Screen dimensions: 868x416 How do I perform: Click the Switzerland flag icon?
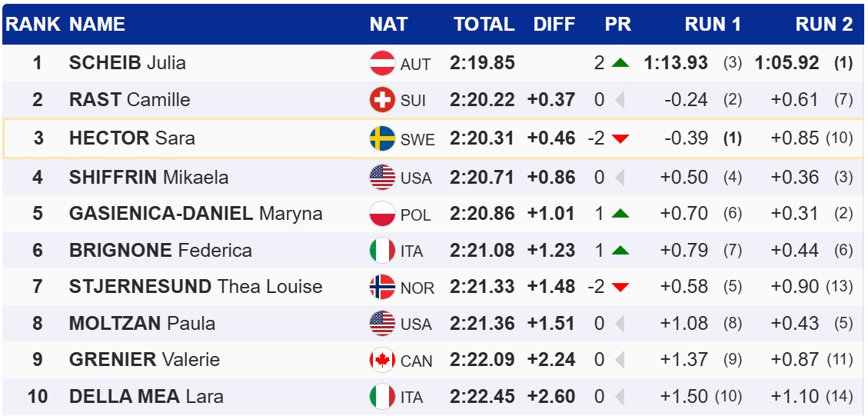tap(382, 100)
